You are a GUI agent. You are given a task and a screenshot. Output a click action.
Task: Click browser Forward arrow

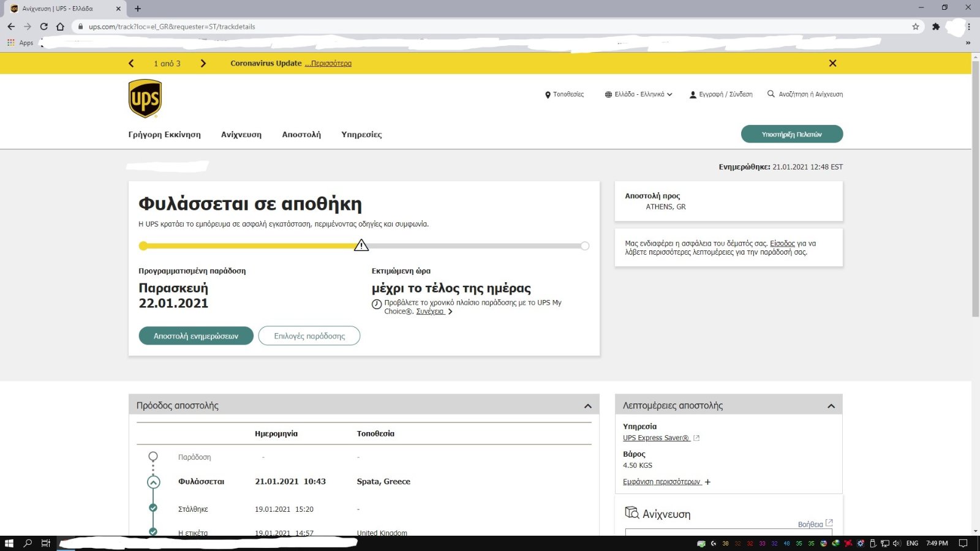coord(28,26)
